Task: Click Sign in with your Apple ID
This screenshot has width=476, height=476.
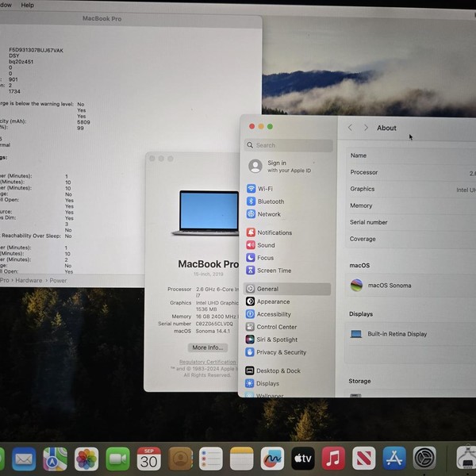Action: tap(279, 166)
